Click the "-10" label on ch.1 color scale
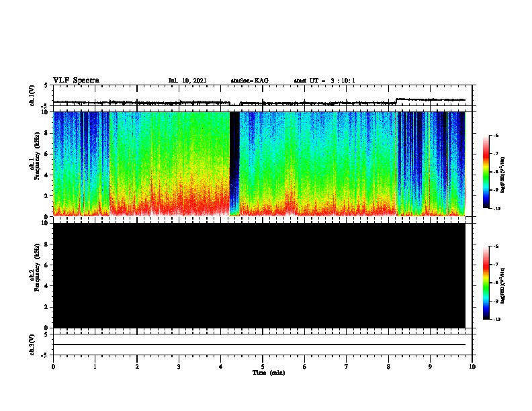 click(496, 208)
